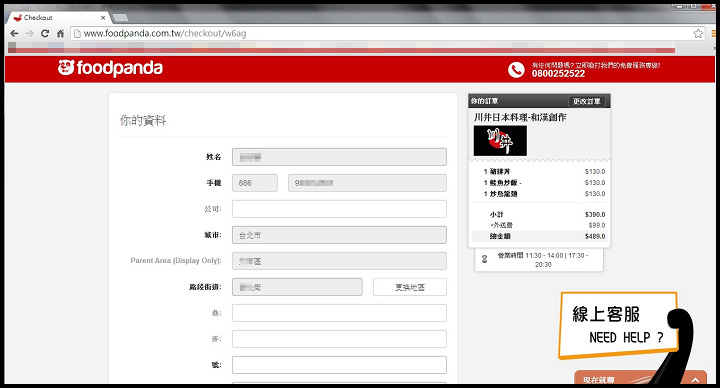This screenshot has height=388, width=720.
Task: Click the 更改訂單 change order button
Action: pyautogui.click(x=586, y=101)
